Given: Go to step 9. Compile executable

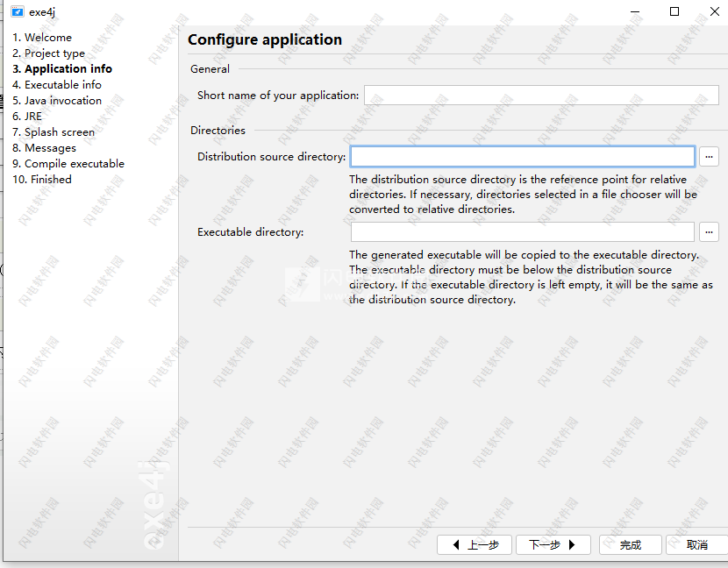Looking at the screenshot, I should [x=68, y=164].
